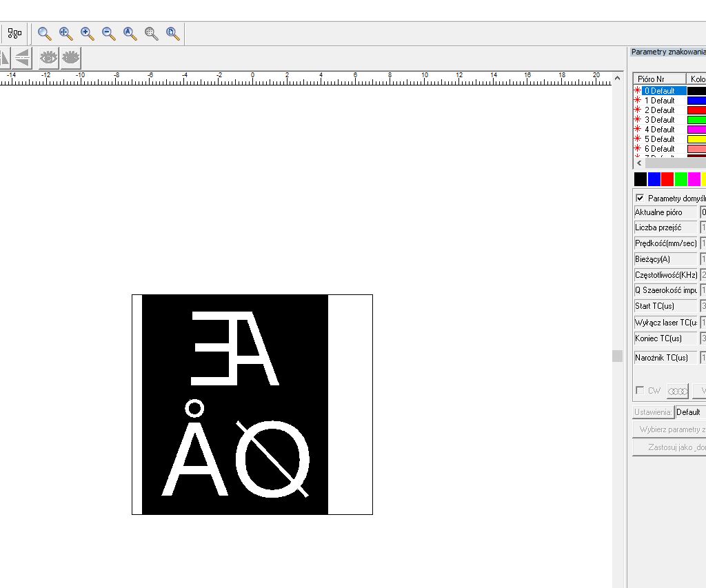Click the node/object distribution tool icon

click(14, 33)
